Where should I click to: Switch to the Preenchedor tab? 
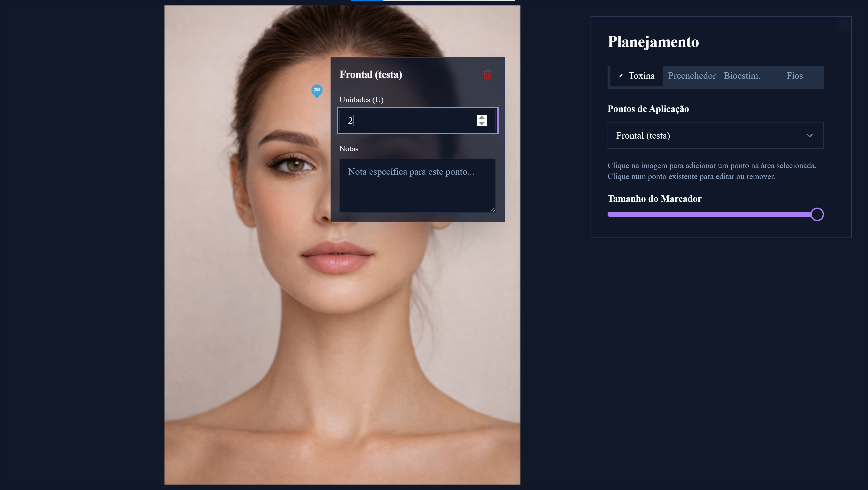(x=692, y=76)
